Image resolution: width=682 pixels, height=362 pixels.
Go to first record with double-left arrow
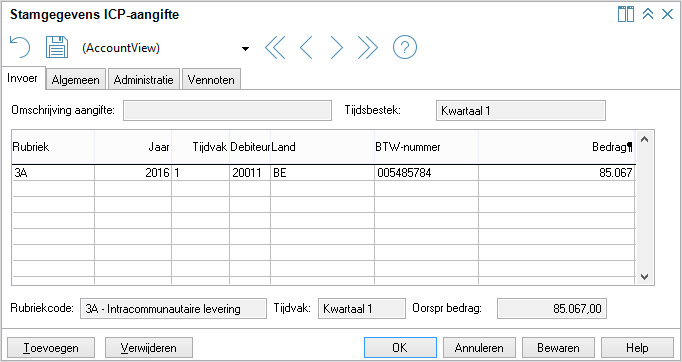coord(275,47)
